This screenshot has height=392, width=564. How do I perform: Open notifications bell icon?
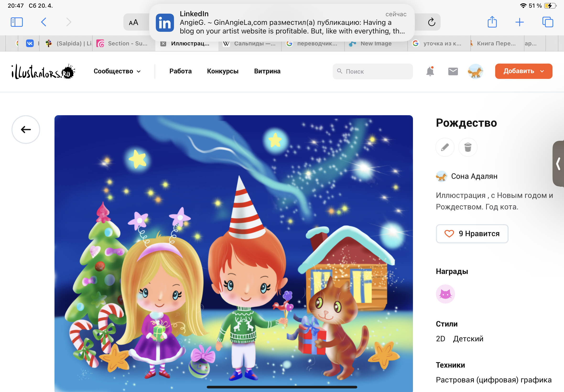pos(430,71)
